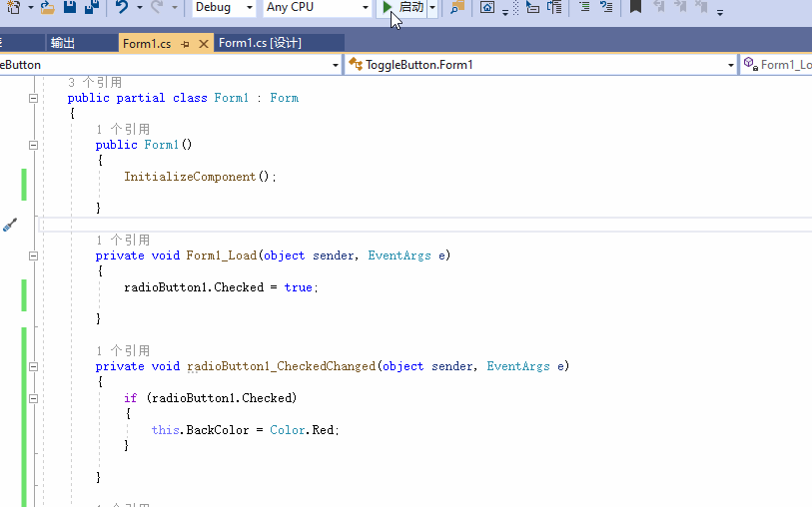Undo the last edit
This screenshot has height=507, width=812.
(x=122, y=8)
